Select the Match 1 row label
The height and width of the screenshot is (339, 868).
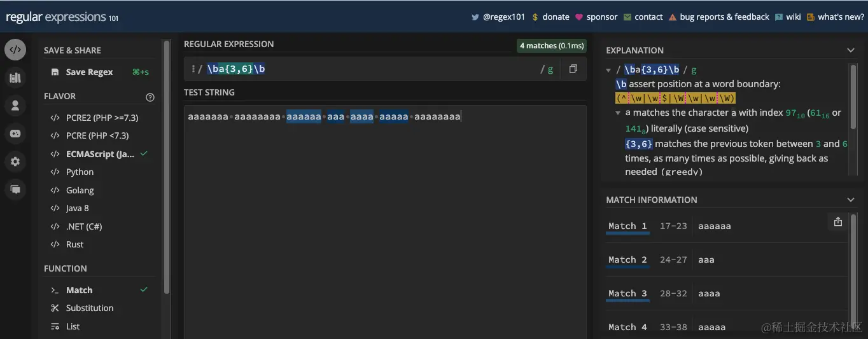point(627,226)
